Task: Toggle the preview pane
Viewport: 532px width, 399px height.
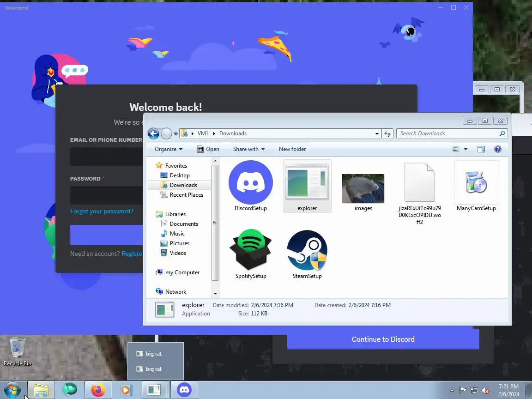Action: (x=481, y=149)
